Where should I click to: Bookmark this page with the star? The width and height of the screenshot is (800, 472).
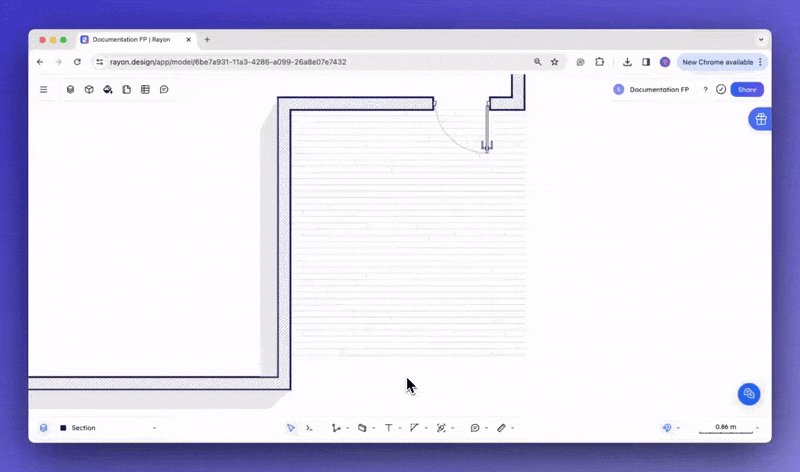point(554,62)
